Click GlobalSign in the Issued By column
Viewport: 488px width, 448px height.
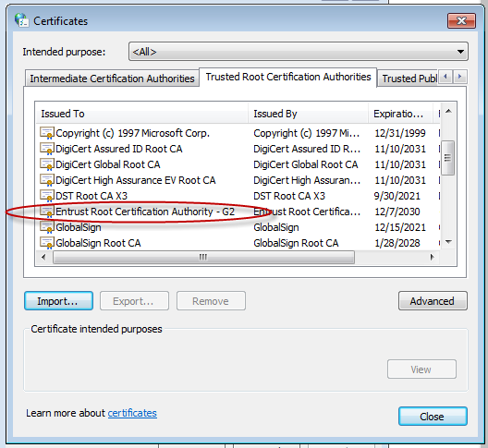point(276,227)
